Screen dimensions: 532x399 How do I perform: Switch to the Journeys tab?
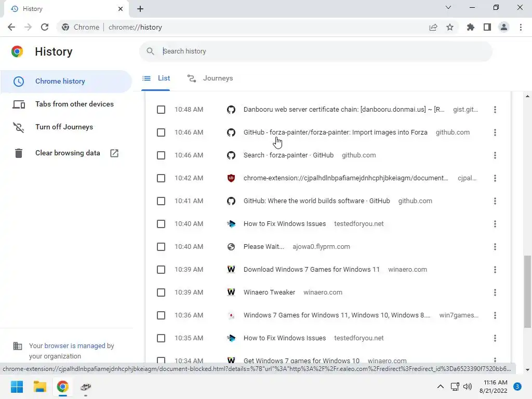(x=210, y=78)
